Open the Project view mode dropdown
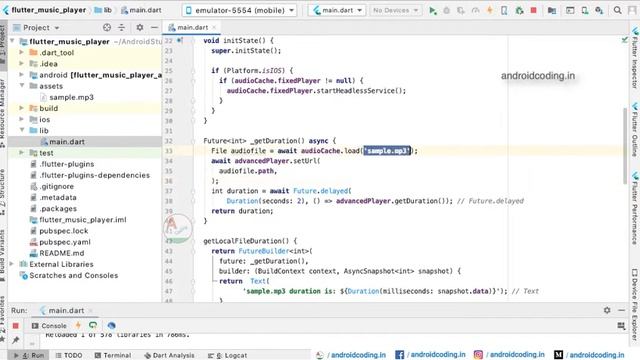Screen dimensions: 640x360 coord(36,27)
